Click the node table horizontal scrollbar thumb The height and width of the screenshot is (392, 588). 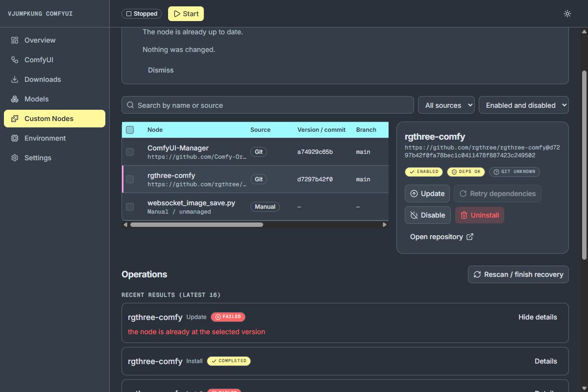196,224
